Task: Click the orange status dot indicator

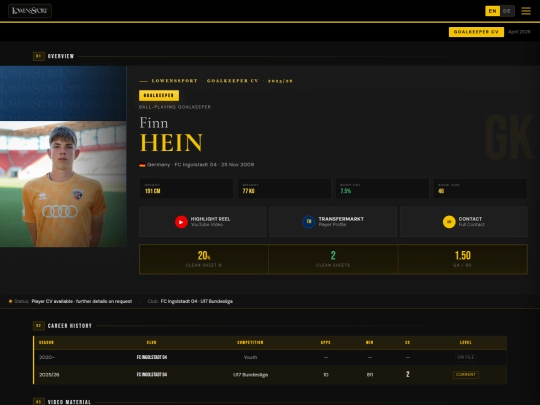Action: point(10,301)
